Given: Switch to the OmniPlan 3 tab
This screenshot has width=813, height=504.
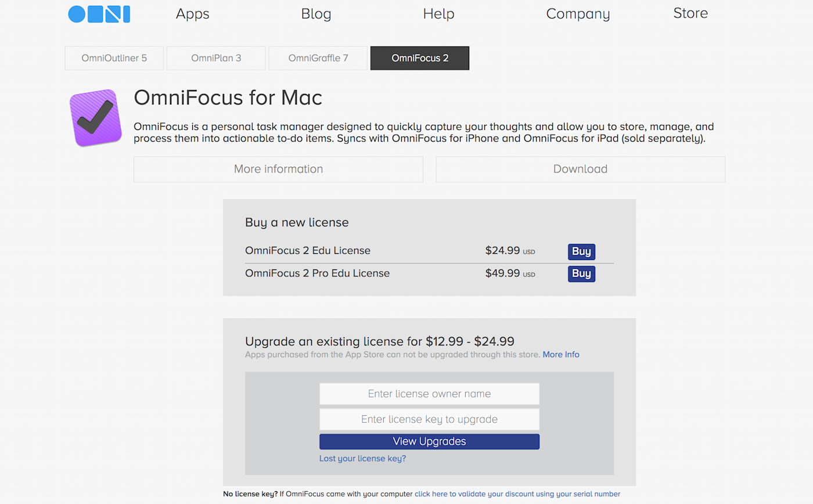Looking at the screenshot, I should 216,58.
